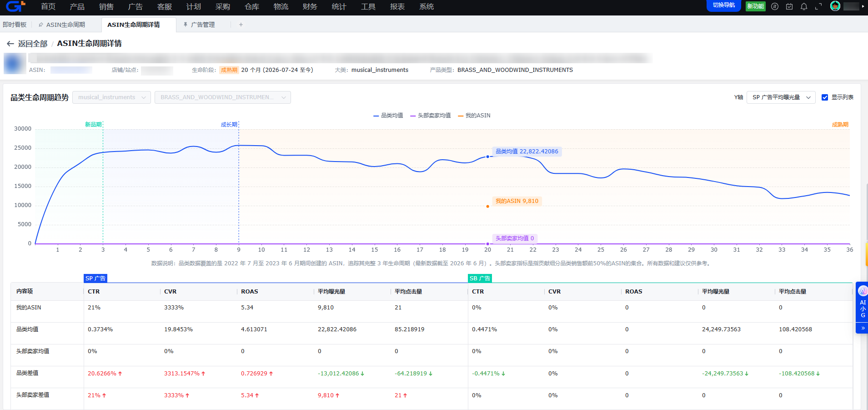
Task: Open the 系统 menu
Action: tap(426, 6)
